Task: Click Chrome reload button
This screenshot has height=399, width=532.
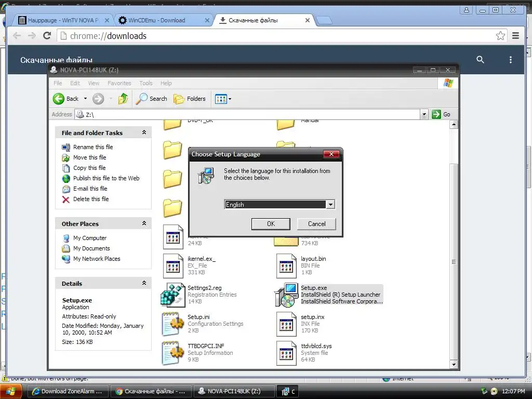Action: pos(47,36)
